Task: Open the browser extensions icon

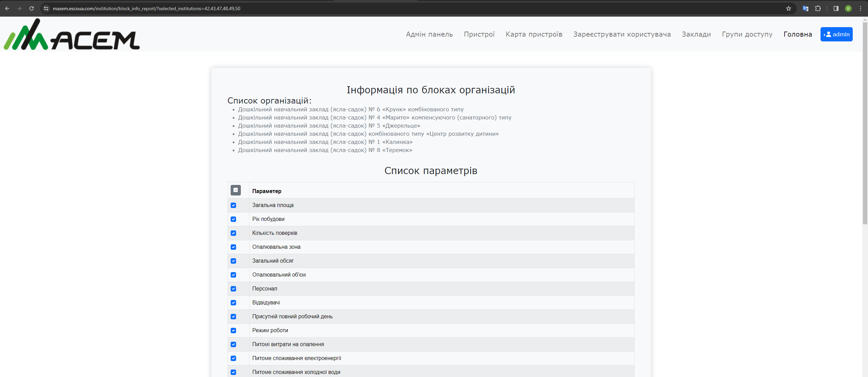Action: coord(818,8)
